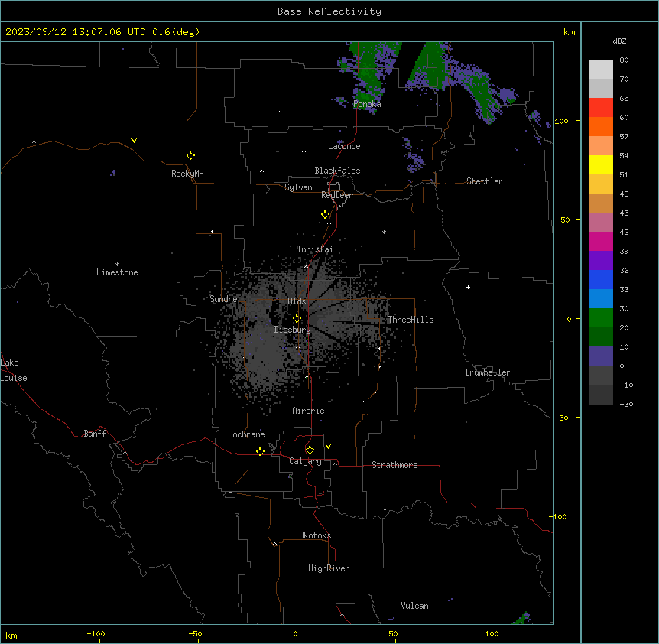Click the Lake Louise label
The image size is (659, 644).
click(x=14, y=370)
